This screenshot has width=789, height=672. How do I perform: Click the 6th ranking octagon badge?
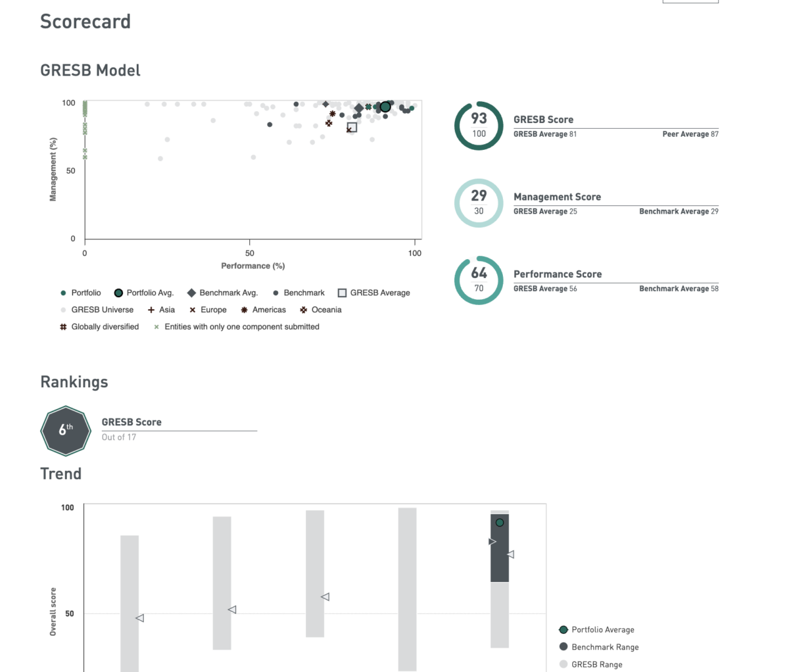click(x=65, y=431)
